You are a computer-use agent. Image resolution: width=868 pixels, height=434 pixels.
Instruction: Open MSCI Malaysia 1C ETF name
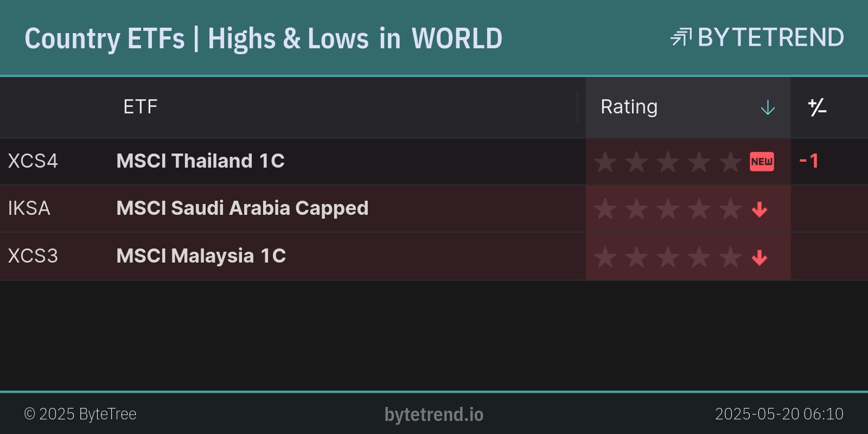click(201, 256)
